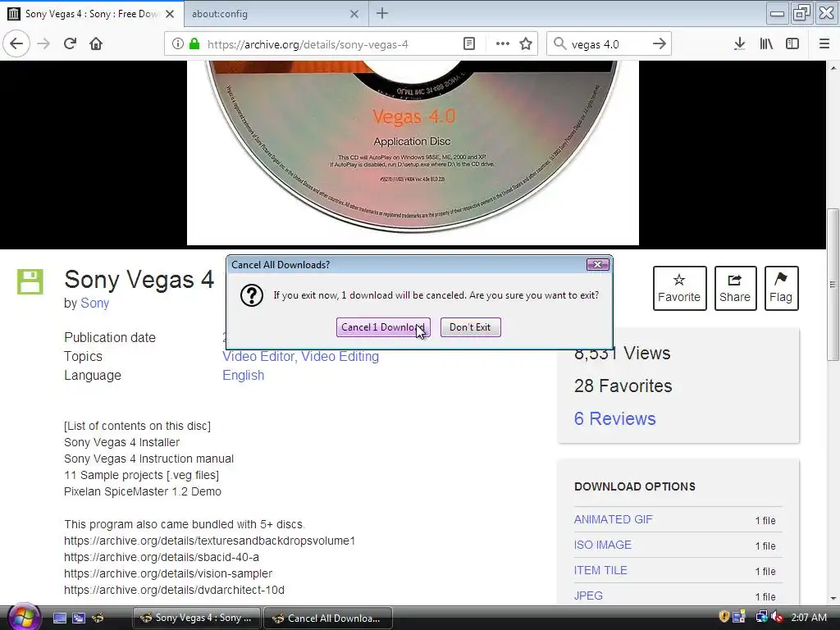Image resolution: width=840 pixels, height=630 pixels.
Task: Open a new tab with plus button
Action: click(x=382, y=13)
